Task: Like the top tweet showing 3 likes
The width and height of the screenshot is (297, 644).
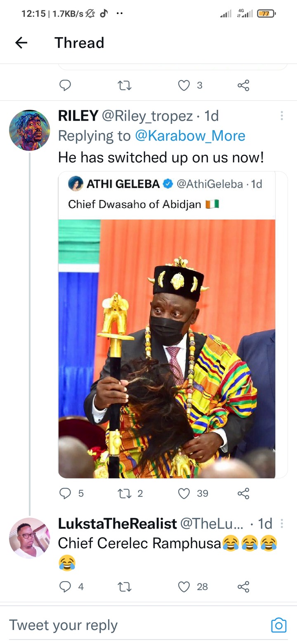Action: coord(184,85)
